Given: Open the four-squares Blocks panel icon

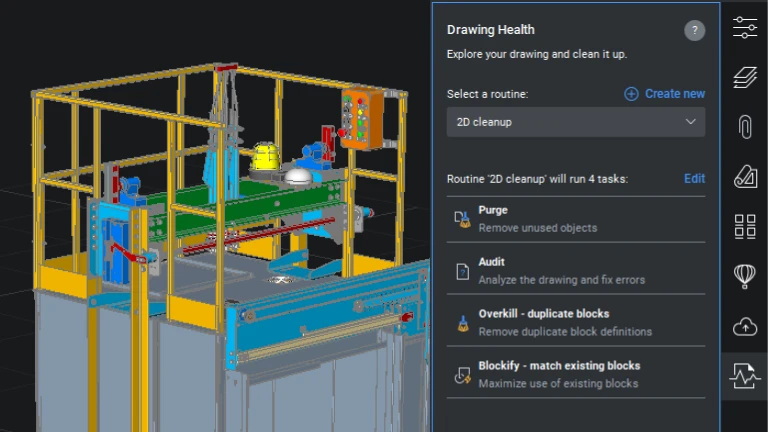Looking at the screenshot, I should click(x=745, y=226).
